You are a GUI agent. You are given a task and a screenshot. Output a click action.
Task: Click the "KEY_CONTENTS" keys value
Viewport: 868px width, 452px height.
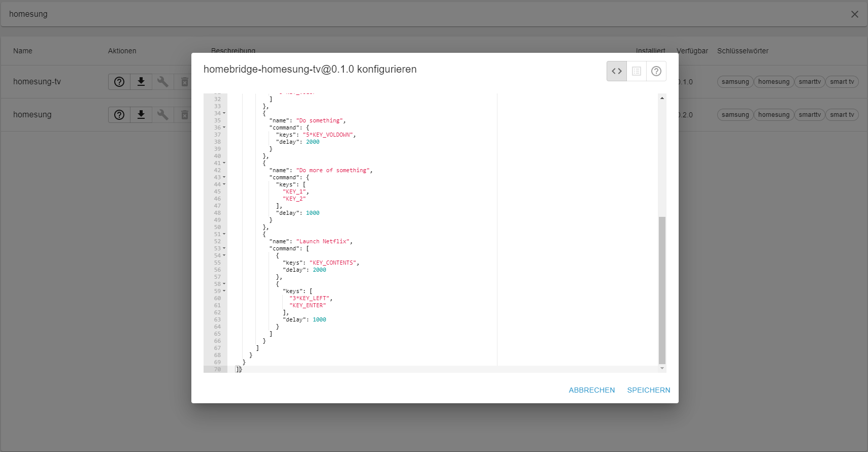pos(333,263)
